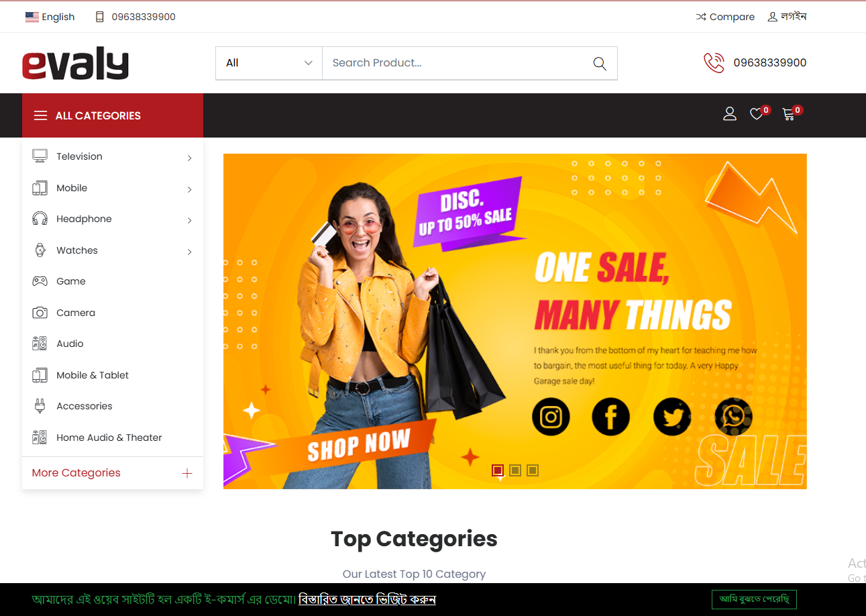
Task: Click the Twitter icon on the banner
Action: [672, 417]
